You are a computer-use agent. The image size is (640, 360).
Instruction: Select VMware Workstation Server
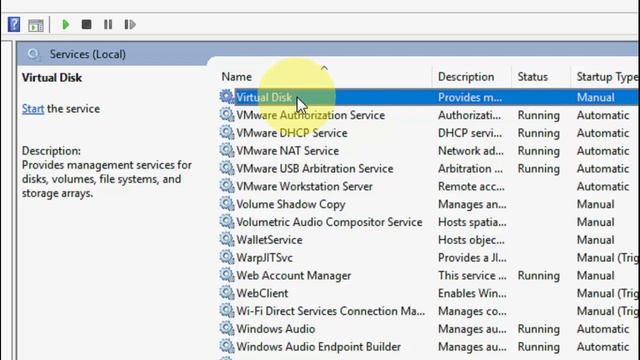(x=304, y=187)
